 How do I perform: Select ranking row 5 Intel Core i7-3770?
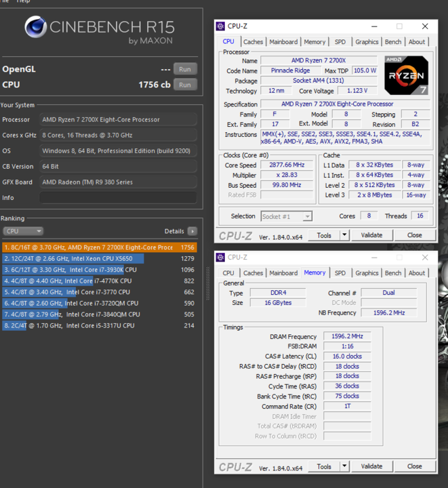100,292
